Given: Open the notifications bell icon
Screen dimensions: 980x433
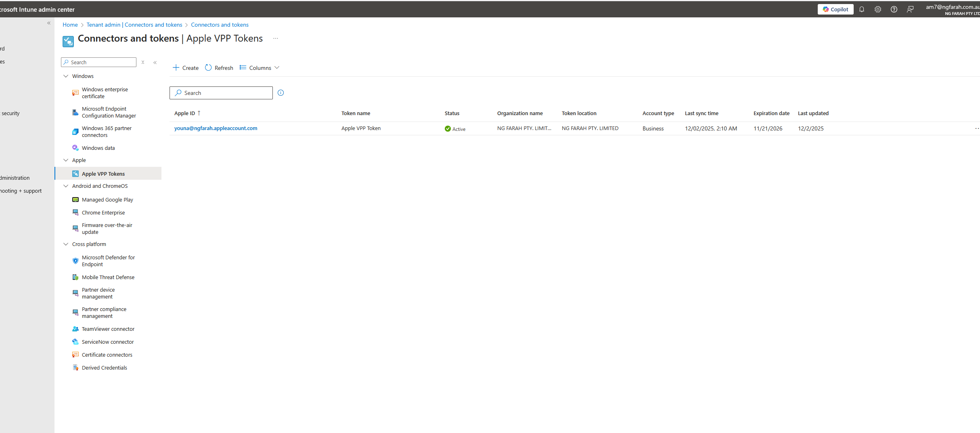Looking at the screenshot, I should (862, 9).
